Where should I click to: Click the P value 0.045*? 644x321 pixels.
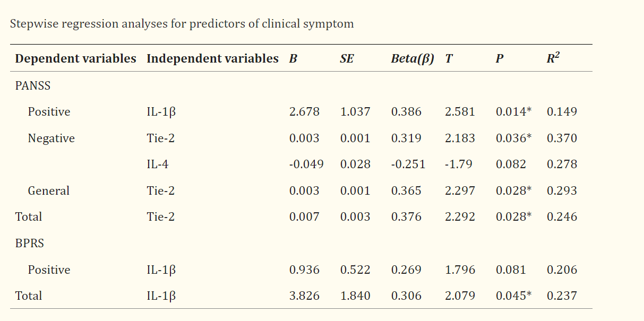click(513, 296)
